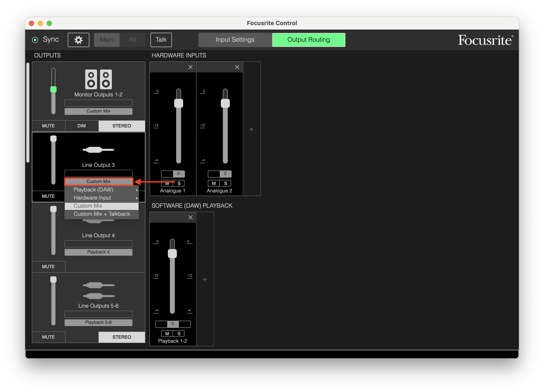This screenshot has height=392, width=544.
Task: Click the Line Outputs 5-6 volume fader handle
Action: (x=53, y=279)
